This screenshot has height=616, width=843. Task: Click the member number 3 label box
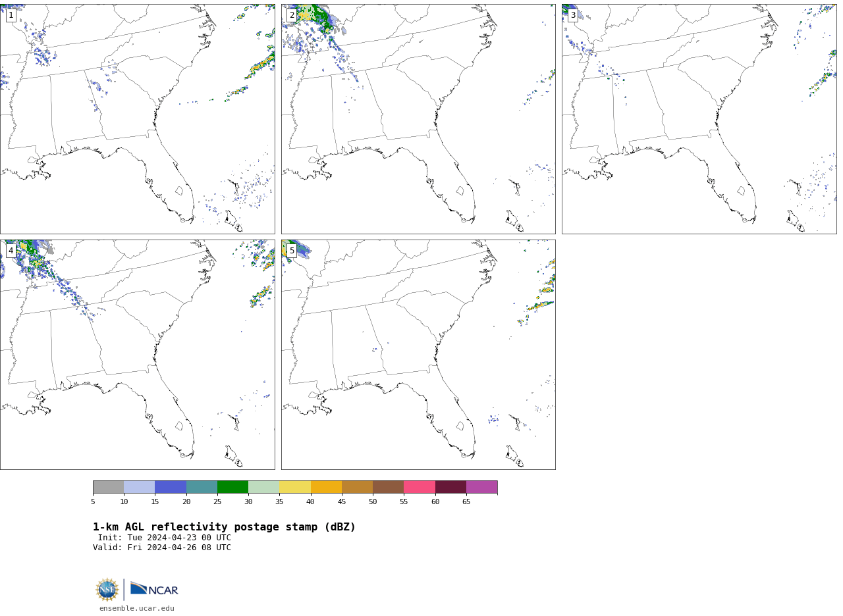[x=572, y=15]
